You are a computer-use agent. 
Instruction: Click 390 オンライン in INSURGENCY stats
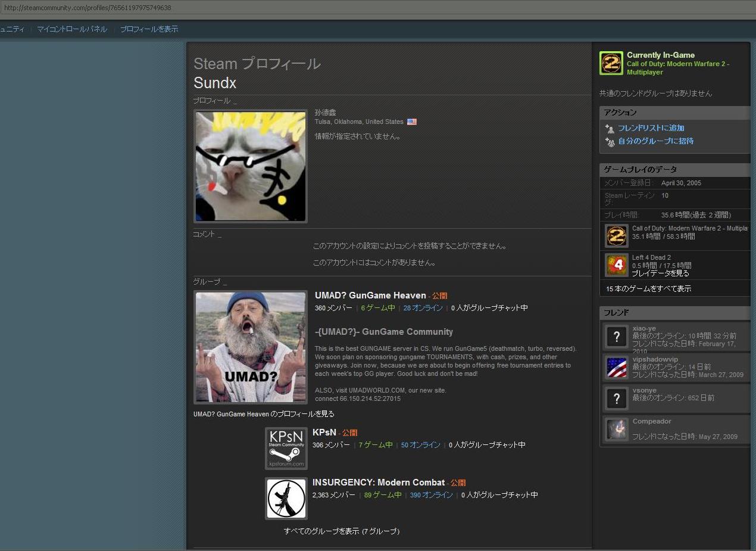[x=432, y=495]
